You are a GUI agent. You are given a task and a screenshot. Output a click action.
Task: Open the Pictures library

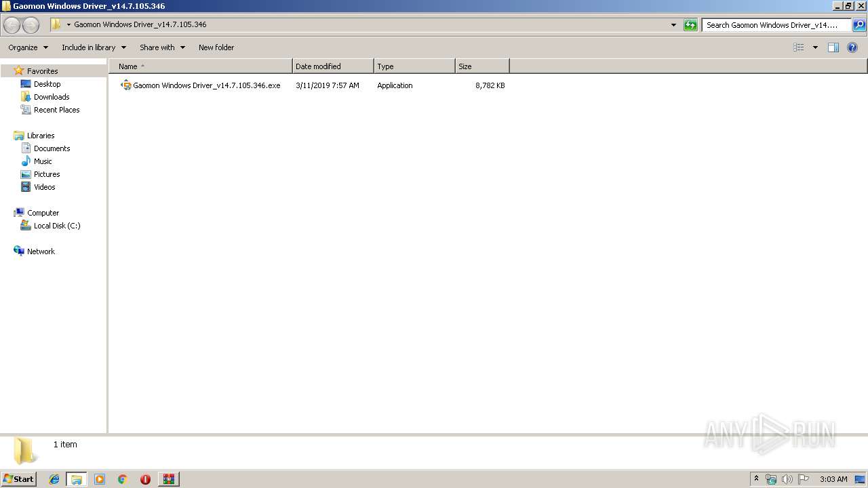point(47,174)
